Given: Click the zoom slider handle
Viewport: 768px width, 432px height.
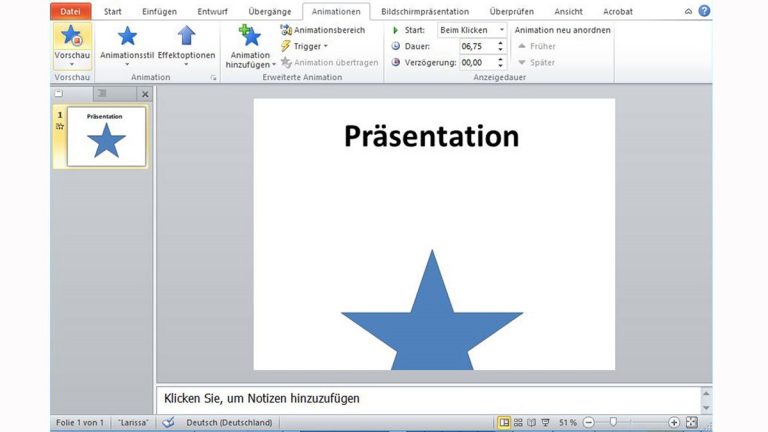Looking at the screenshot, I should point(613,423).
